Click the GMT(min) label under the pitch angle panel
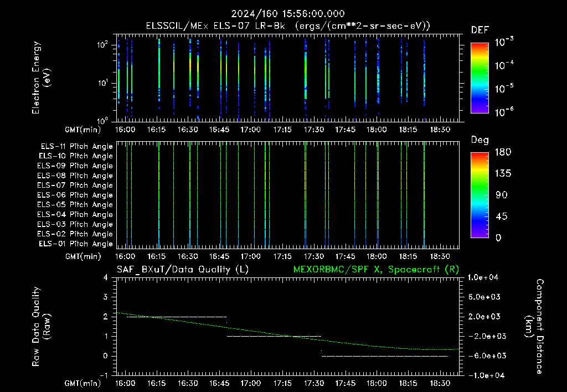 tap(83, 257)
